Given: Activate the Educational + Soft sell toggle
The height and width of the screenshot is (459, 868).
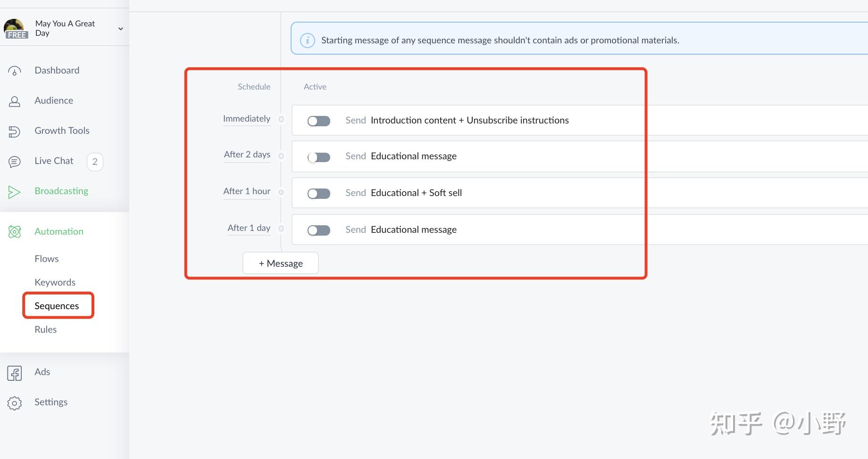Looking at the screenshot, I should coord(318,193).
